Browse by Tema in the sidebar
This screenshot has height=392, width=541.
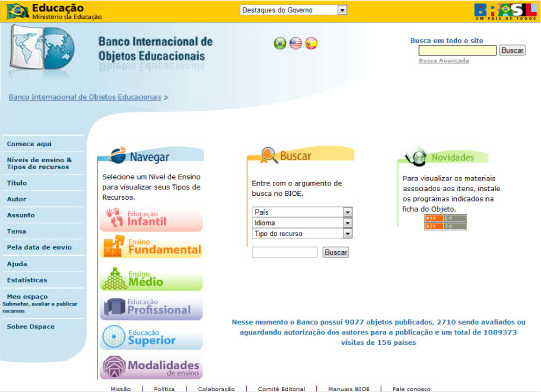coord(17,231)
